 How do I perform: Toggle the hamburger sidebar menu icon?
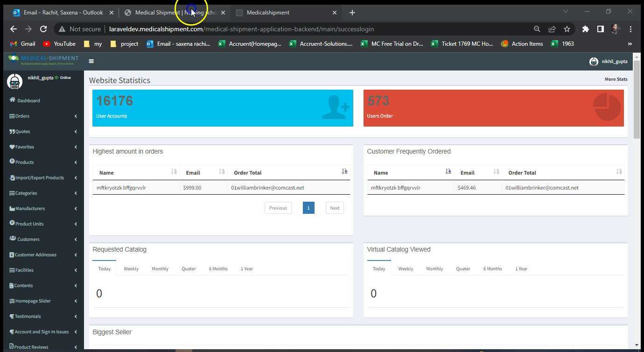[91, 61]
